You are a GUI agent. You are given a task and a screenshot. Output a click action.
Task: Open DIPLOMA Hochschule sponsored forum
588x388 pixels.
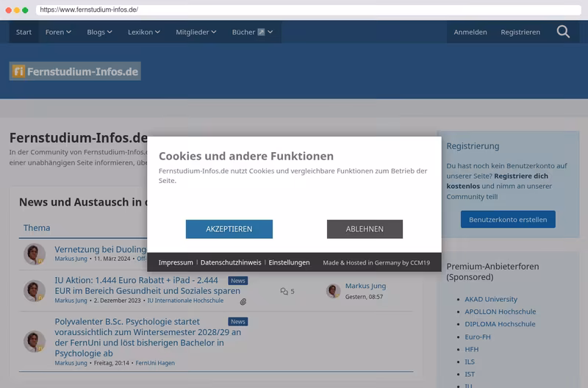(500, 324)
